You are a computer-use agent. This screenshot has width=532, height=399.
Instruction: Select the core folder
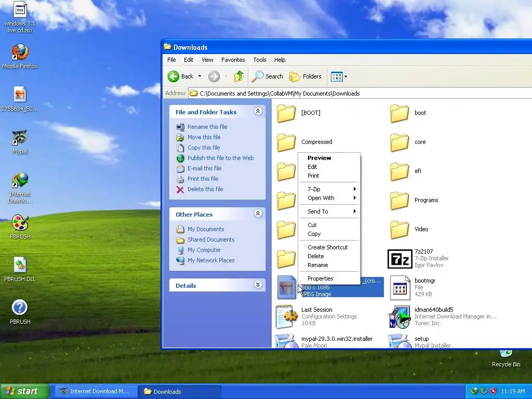click(x=408, y=142)
